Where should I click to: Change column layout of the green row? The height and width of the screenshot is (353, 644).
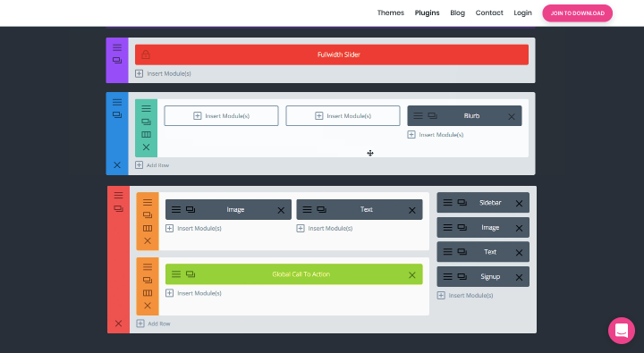(146, 135)
